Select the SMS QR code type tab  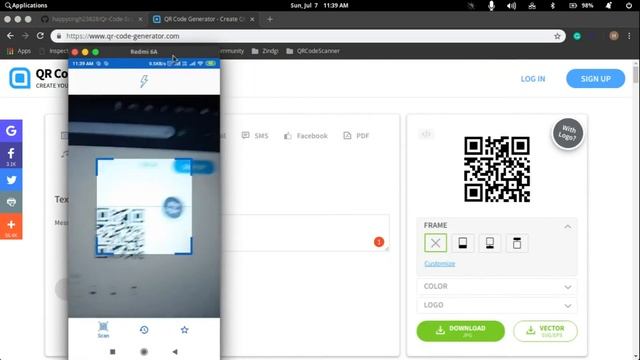(255, 136)
